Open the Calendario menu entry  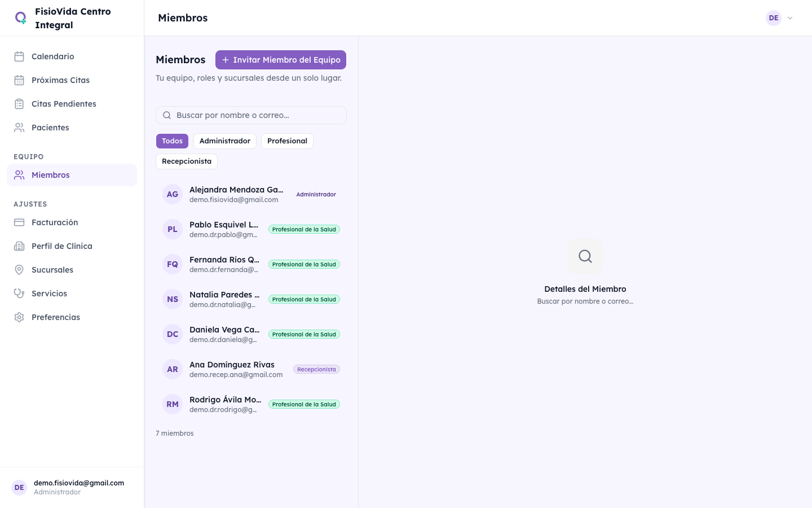[52, 56]
